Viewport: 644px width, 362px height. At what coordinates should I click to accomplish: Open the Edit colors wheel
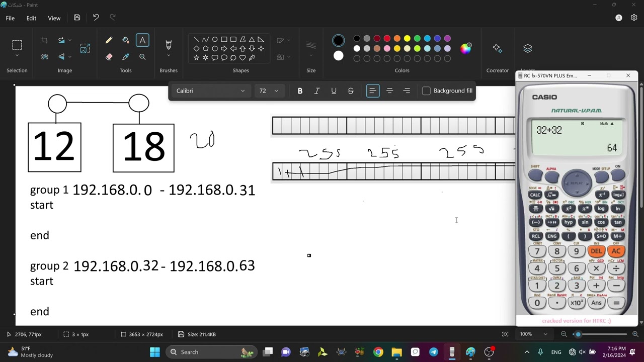click(466, 48)
